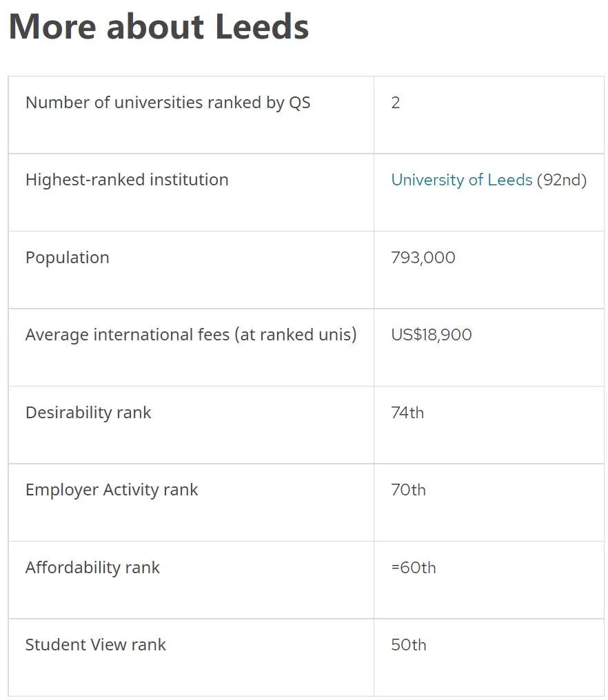Select the Population row label
608x700 pixels.
(x=68, y=258)
